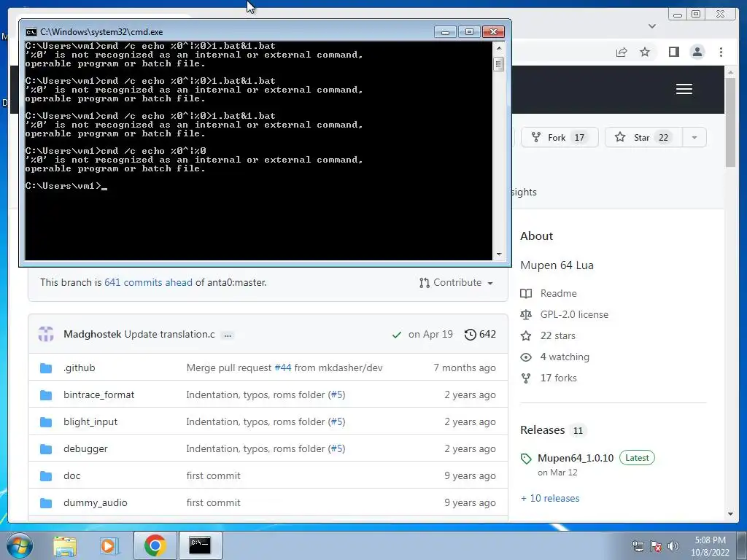The image size is (747, 560).
Task: Click the cmd window scrollbar thumb
Action: (499, 64)
